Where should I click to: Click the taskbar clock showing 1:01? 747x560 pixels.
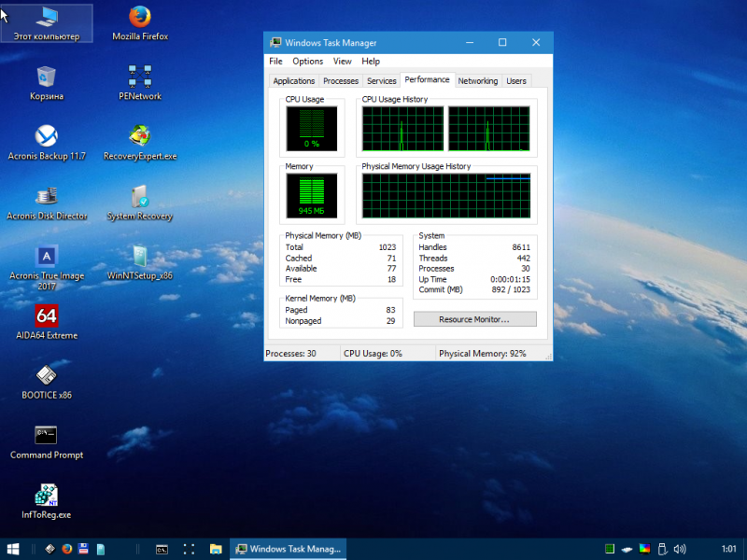(x=729, y=549)
